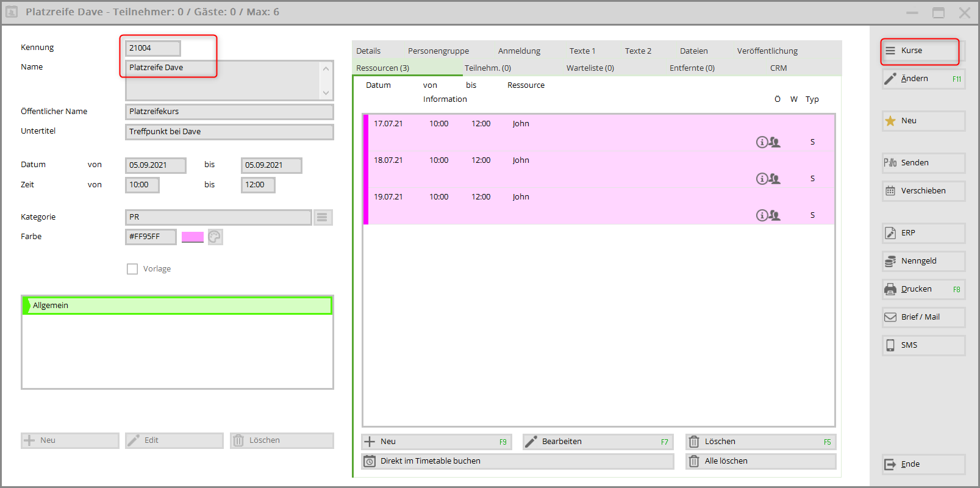Open the Warteliste (0) tab
Image resolution: width=980 pixels, height=488 pixels.
coord(590,68)
